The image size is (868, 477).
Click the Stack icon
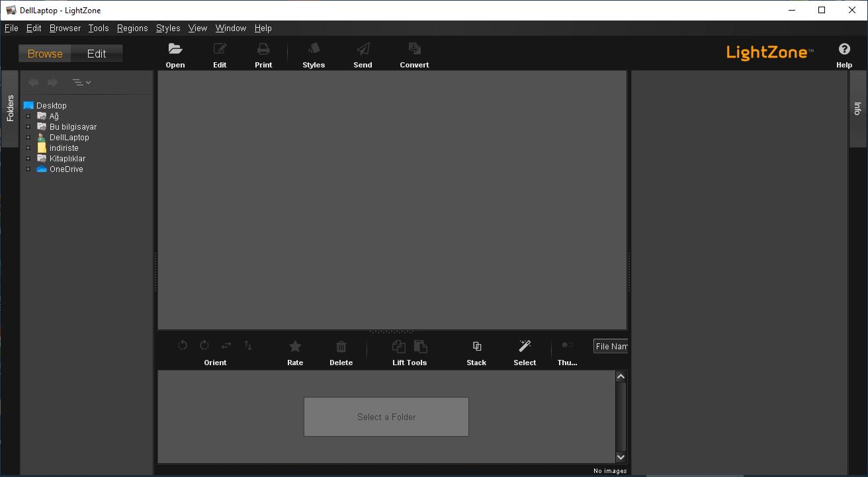(x=476, y=346)
